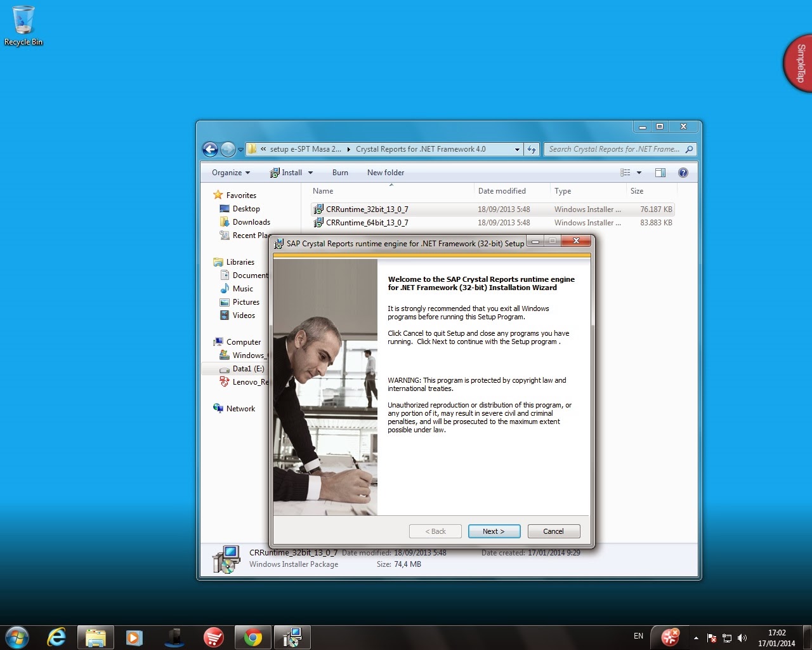Open recent pages dropdown arrow in Explorer

[x=240, y=150]
